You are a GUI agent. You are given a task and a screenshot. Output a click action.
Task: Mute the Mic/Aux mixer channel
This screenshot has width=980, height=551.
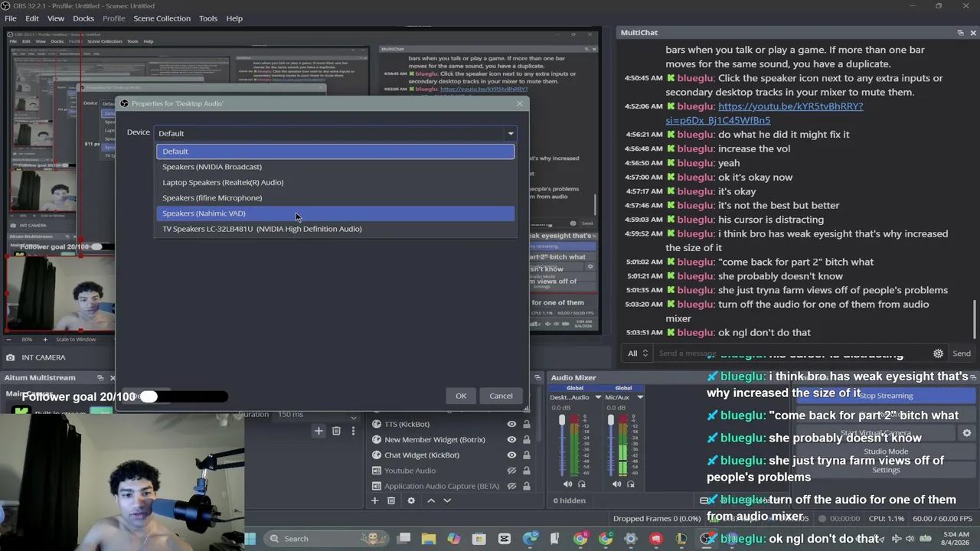(617, 484)
